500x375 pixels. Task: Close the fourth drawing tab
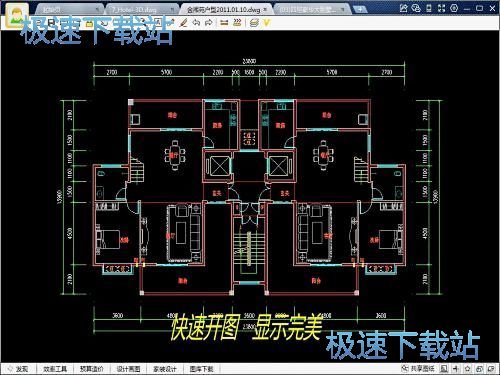[x=342, y=10]
